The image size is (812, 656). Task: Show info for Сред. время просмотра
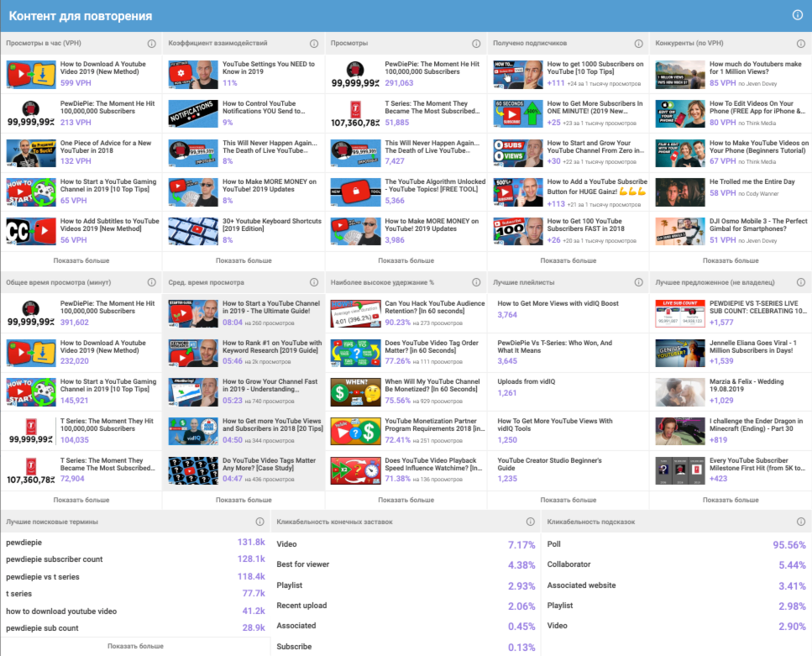point(314,282)
